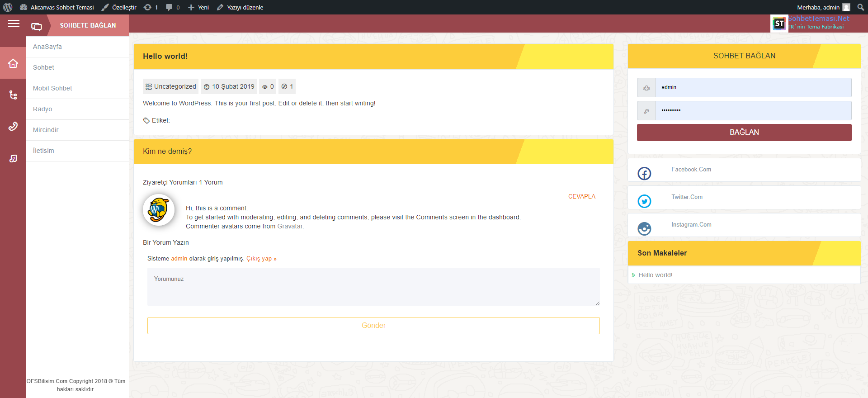Click the music note sidebar icon
This screenshot has height=398, width=868.
tap(13, 158)
